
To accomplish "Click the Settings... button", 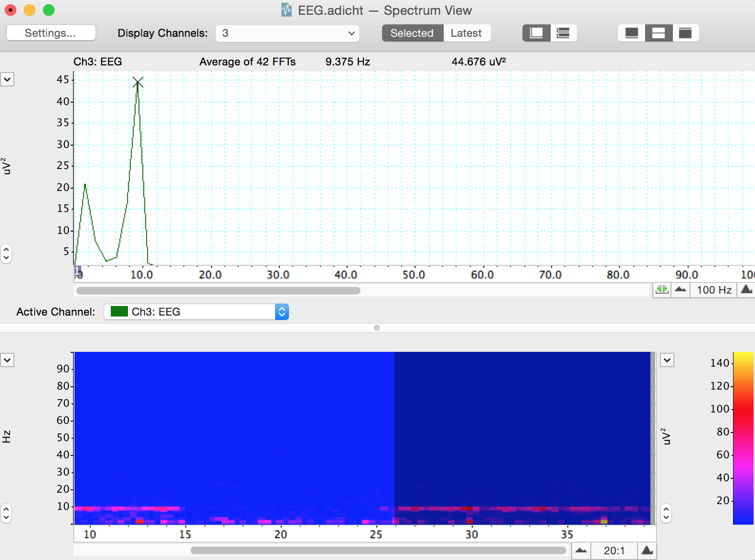I will point(51,33).
